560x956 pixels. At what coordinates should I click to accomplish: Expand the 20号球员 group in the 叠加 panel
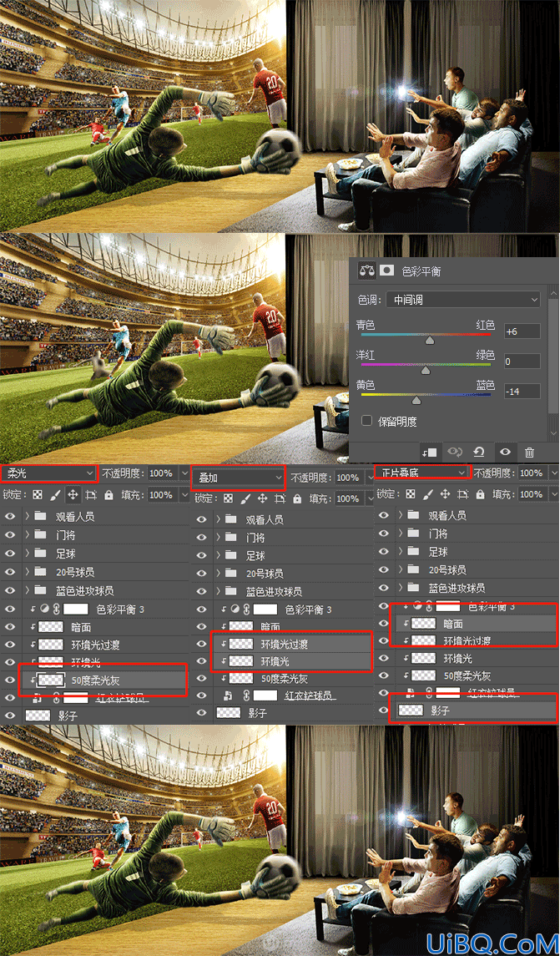(x=218, y=574)
